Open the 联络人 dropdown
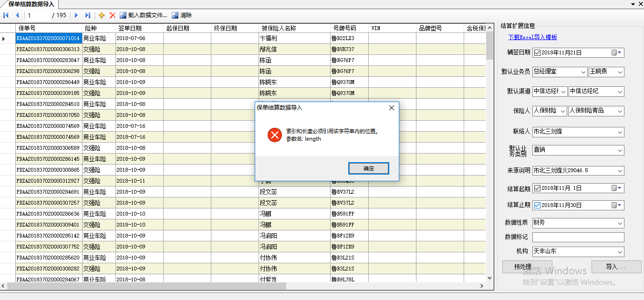 [x=620, y=131]
